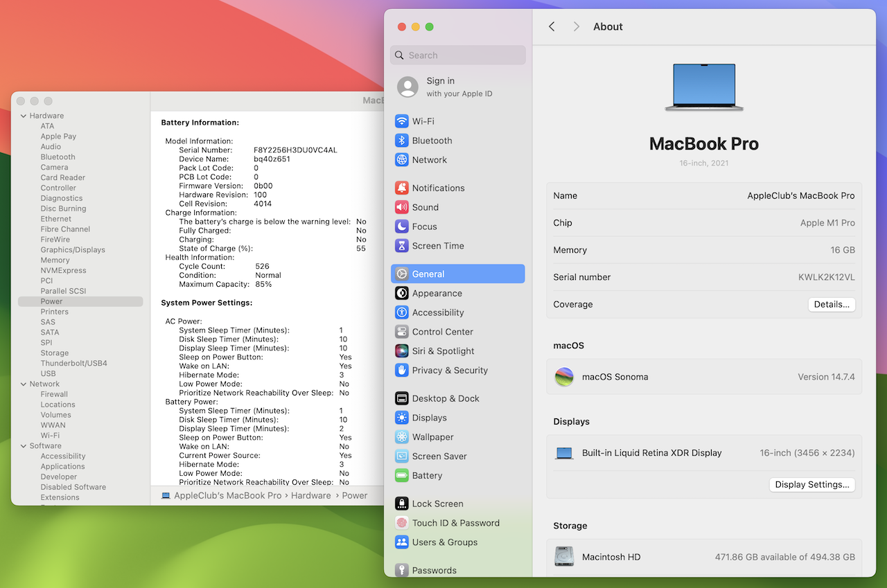This screenshot has height=588, width=887.
Task: Select Graphics/Displays in the Hardware list
Action: click(73, 249)
